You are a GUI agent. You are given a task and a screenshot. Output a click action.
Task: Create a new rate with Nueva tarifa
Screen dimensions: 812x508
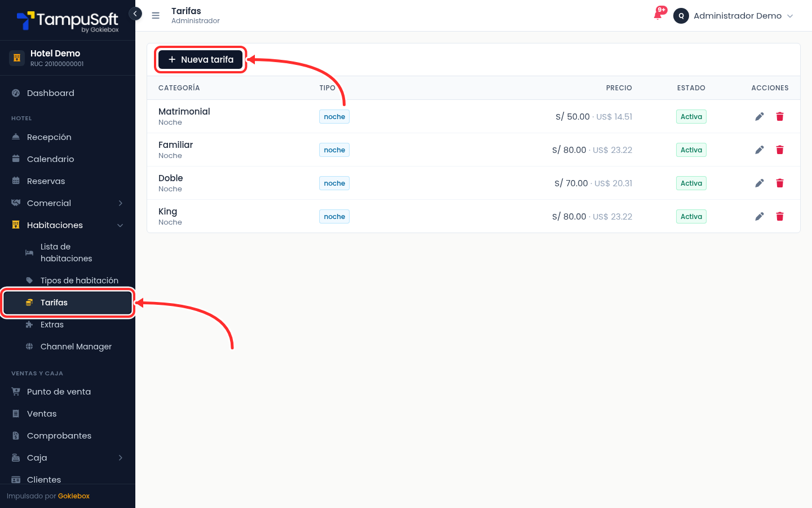(200, 59)
